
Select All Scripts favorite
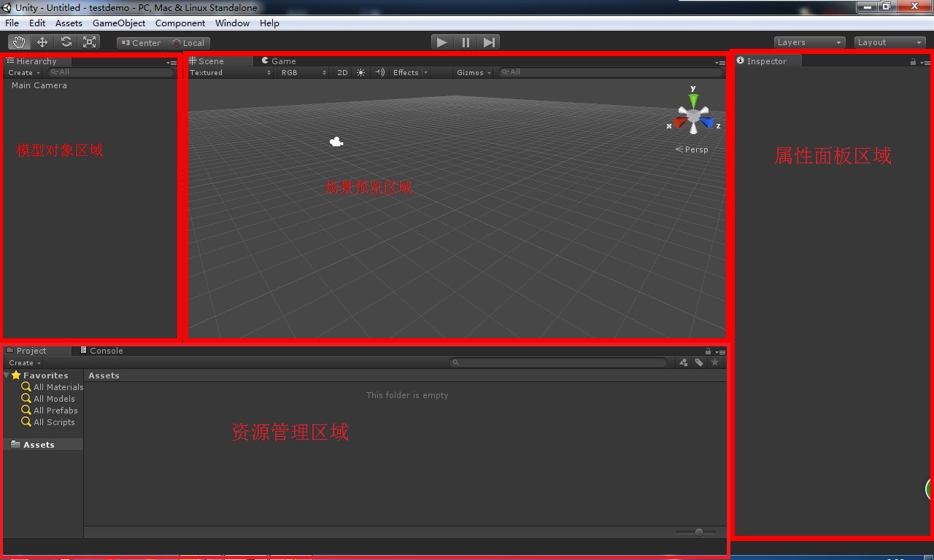48,422
